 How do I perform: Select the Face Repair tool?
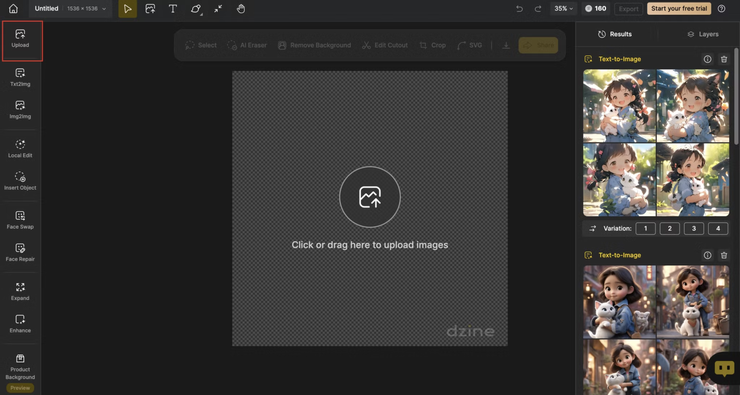point(20,252)
